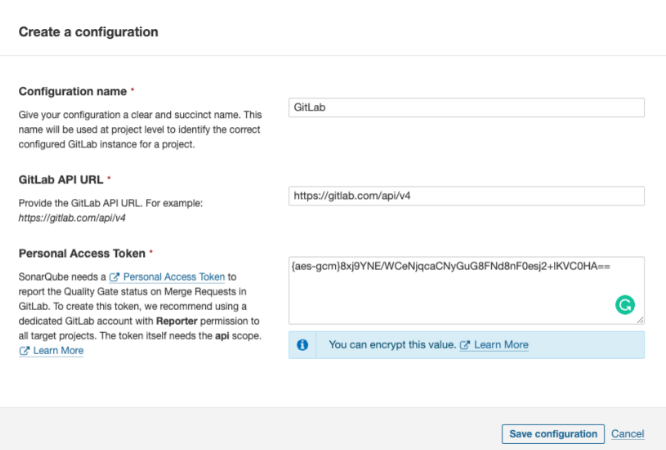This screenshot has height=450, width=666.
Task: Click the 'Configuration name' label
Action: [x=73, y=91]
